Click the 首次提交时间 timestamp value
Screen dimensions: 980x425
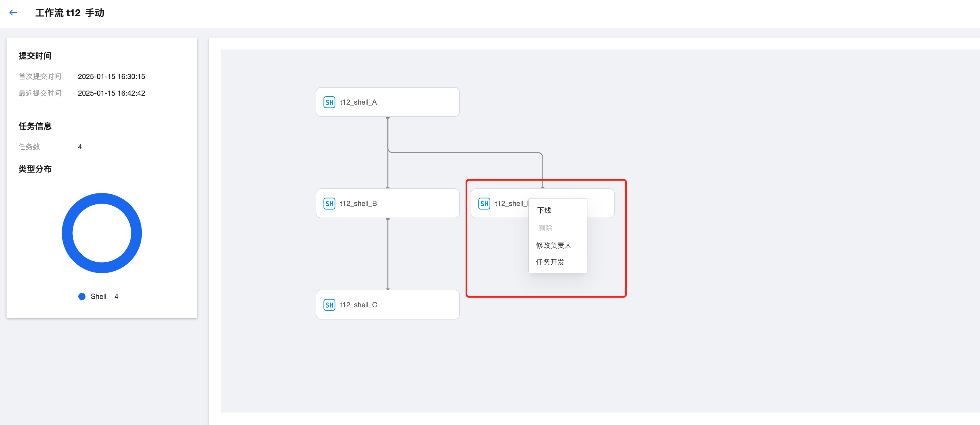point(111,77)
